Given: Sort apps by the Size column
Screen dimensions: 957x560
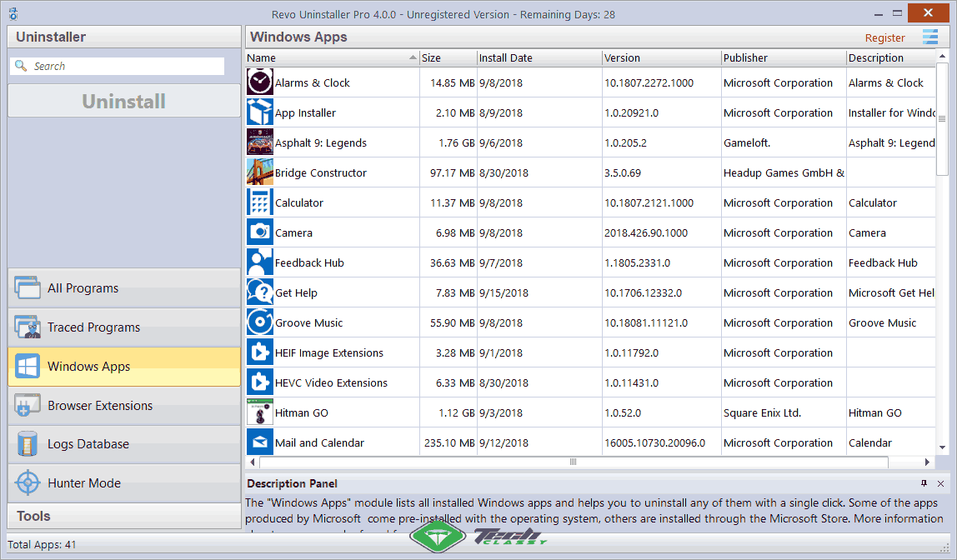Looking at the screenshot, I should point(448,57).
